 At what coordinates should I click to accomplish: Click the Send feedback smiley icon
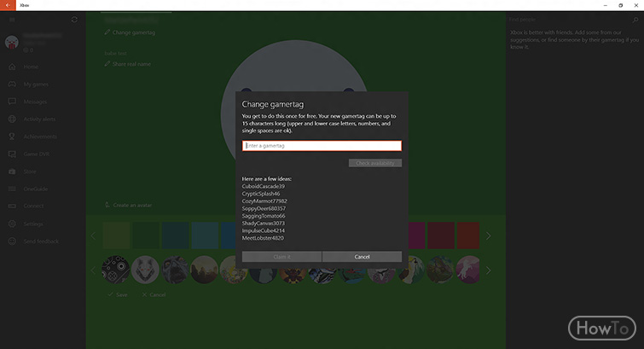pyautogui.click(x=12, y=241)
